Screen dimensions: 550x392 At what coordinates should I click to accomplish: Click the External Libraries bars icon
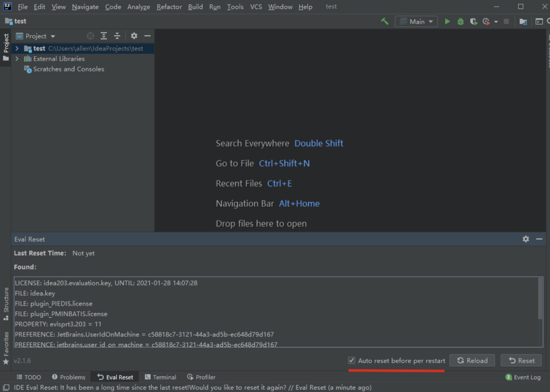click(28, 59)
